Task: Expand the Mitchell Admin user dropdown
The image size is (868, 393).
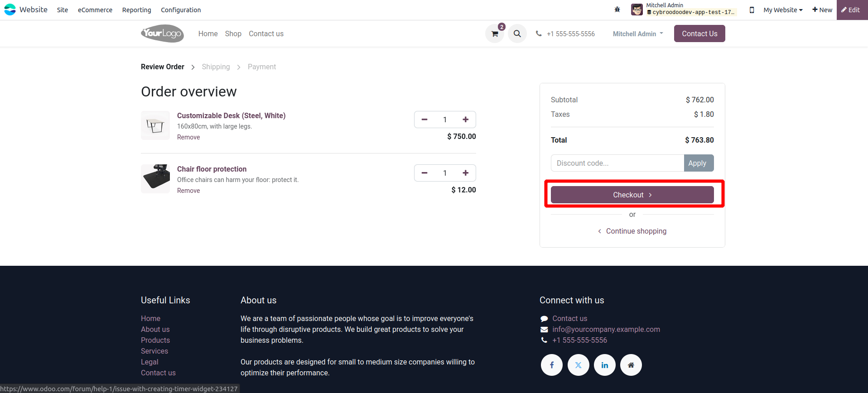Action: (x=638, y=34)
